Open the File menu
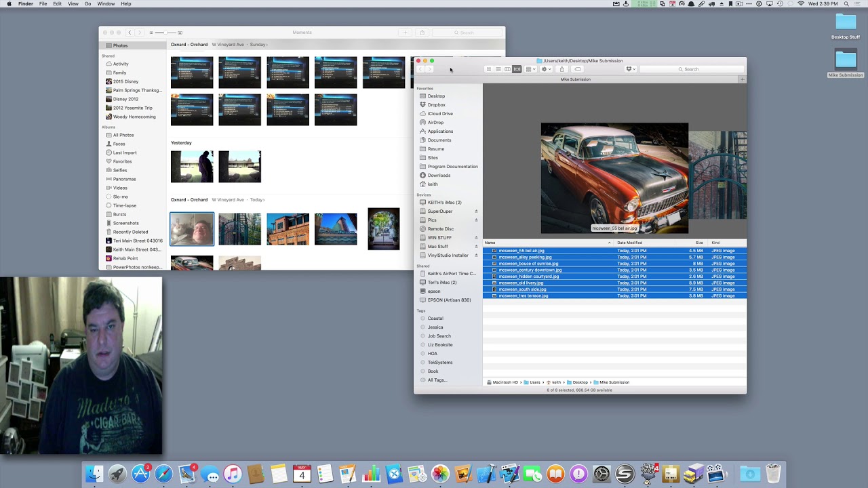Viewport: 868px width, 488px height. (x=43, y=4)
